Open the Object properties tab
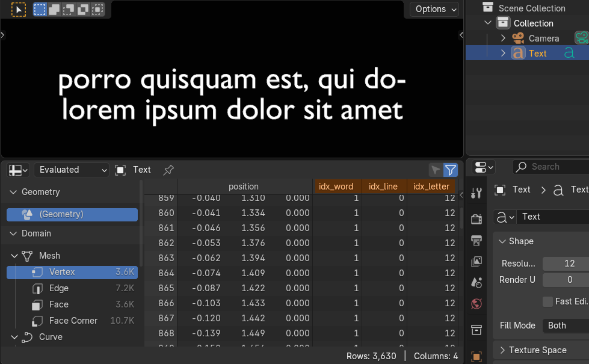This screenshot has height=364, width=589. pyautogui.click(x=476, y=356)
